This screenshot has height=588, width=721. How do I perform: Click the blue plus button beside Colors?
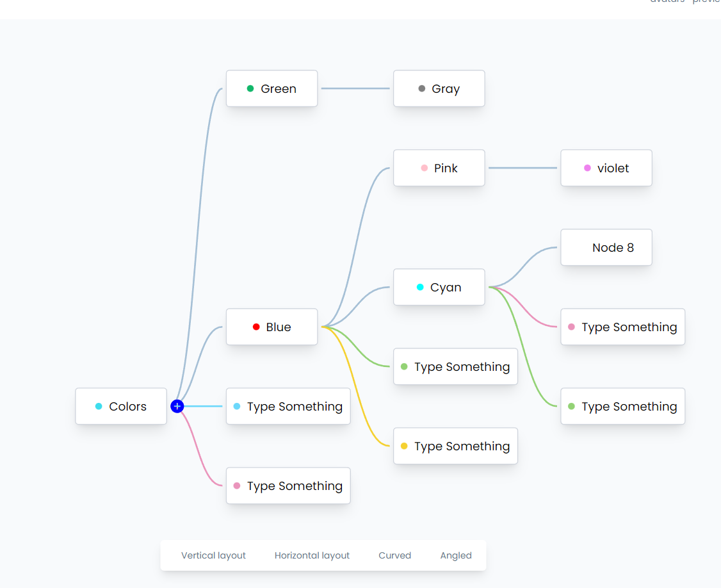[x=177, y=406]
